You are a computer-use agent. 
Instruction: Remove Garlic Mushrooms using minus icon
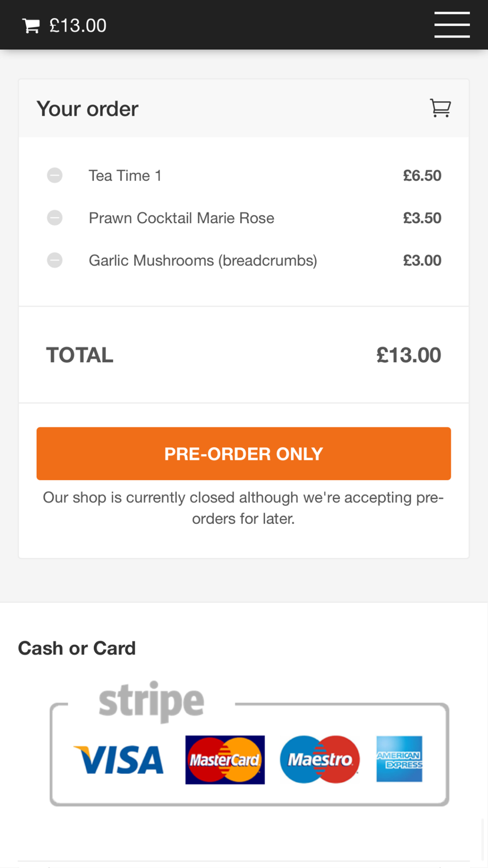(55, 260)
